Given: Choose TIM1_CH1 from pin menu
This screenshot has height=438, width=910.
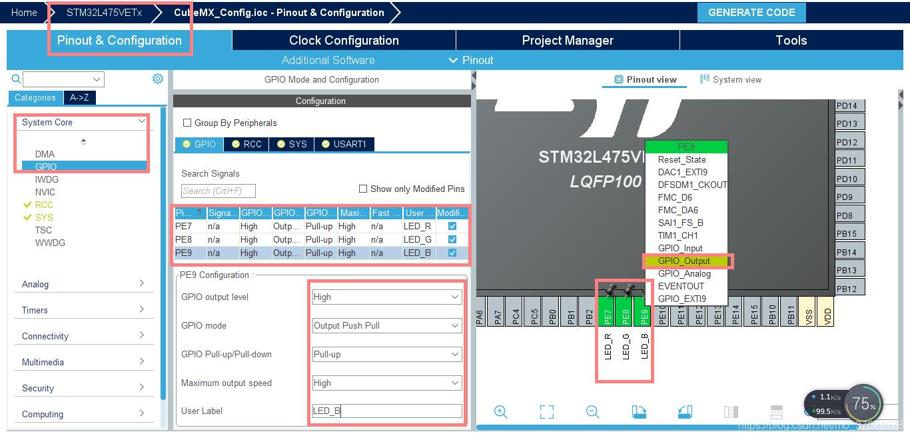Looking at the screenshot, I should click(x=686, y=236).
